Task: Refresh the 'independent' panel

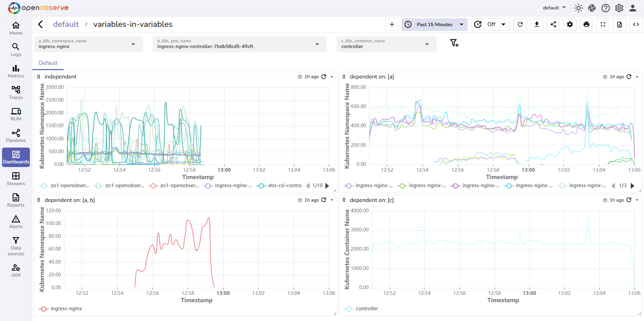Action: tap(323, 76)
